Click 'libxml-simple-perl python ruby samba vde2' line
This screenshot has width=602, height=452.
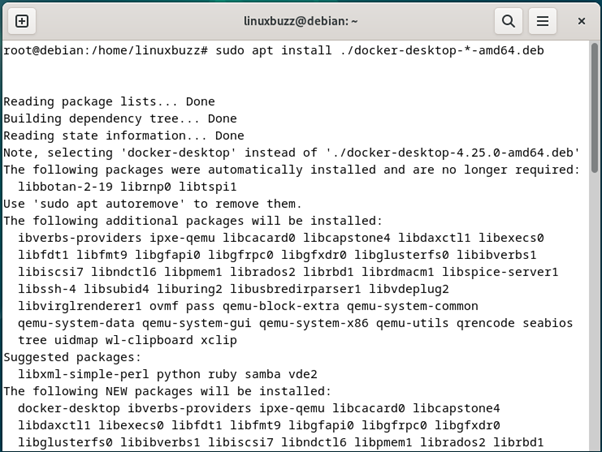coord(167,374)
